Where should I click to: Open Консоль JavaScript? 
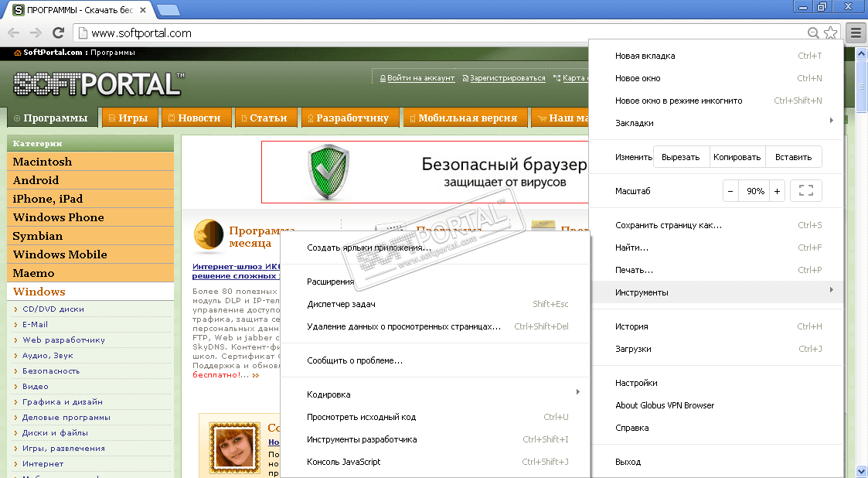pos(436,462)
